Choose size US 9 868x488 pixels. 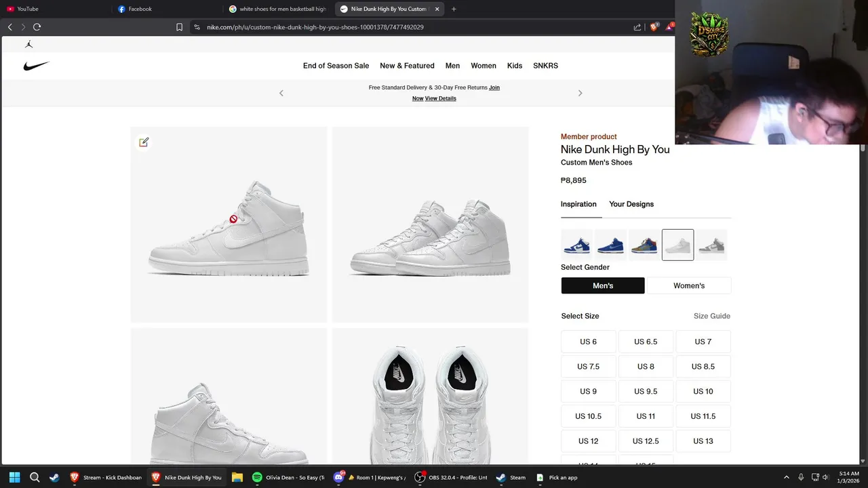click(x=589, y=391)
